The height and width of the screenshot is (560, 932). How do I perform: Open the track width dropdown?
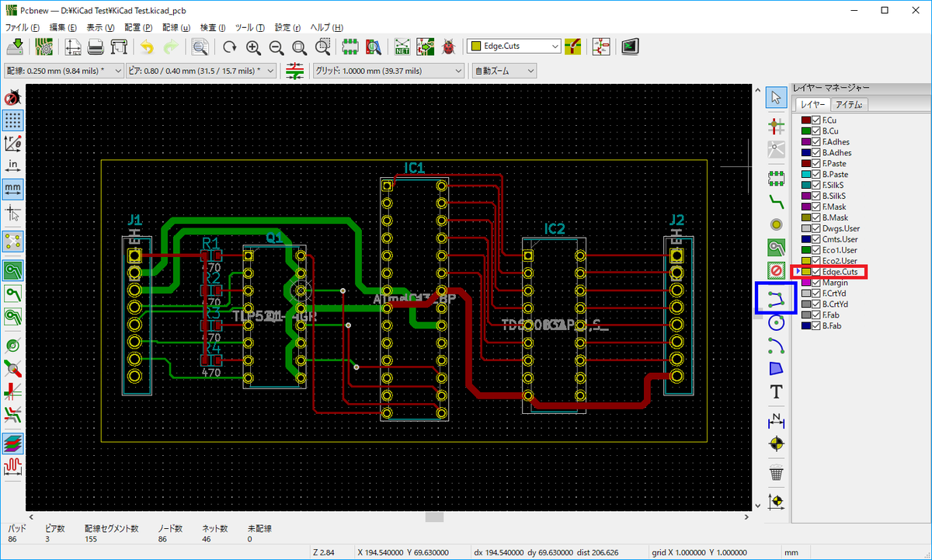[64, 71]
